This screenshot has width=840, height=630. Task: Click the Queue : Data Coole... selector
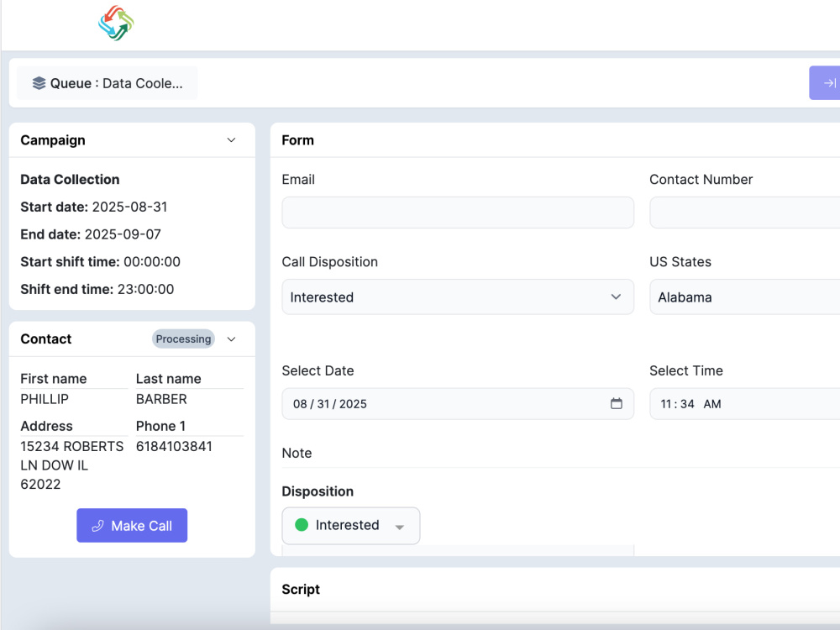[x=108, y=83]
